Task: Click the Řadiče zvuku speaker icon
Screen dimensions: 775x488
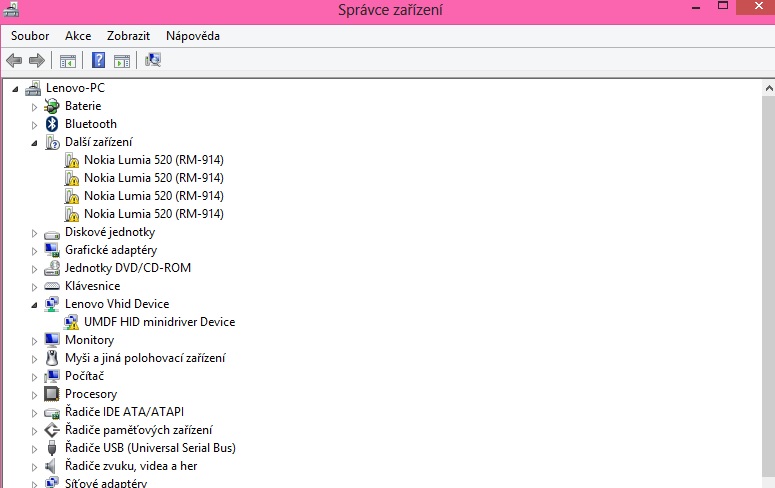Action: [51, 466]
